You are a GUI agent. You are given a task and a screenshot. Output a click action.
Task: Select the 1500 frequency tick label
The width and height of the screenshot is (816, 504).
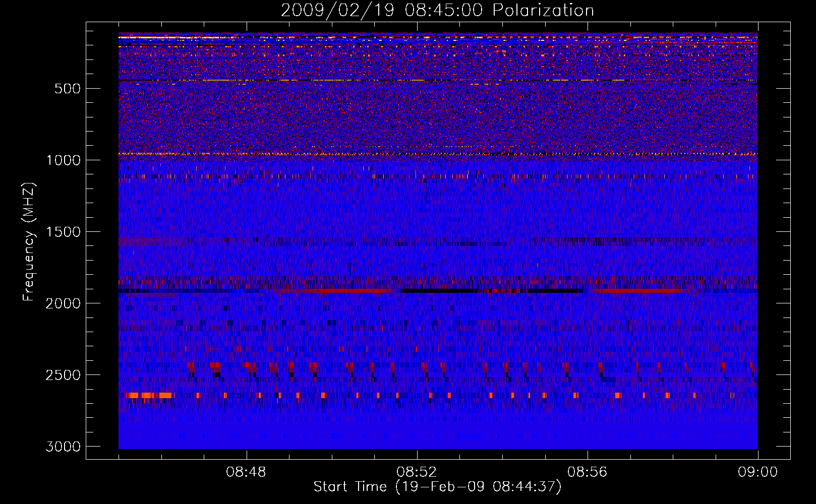63,232
